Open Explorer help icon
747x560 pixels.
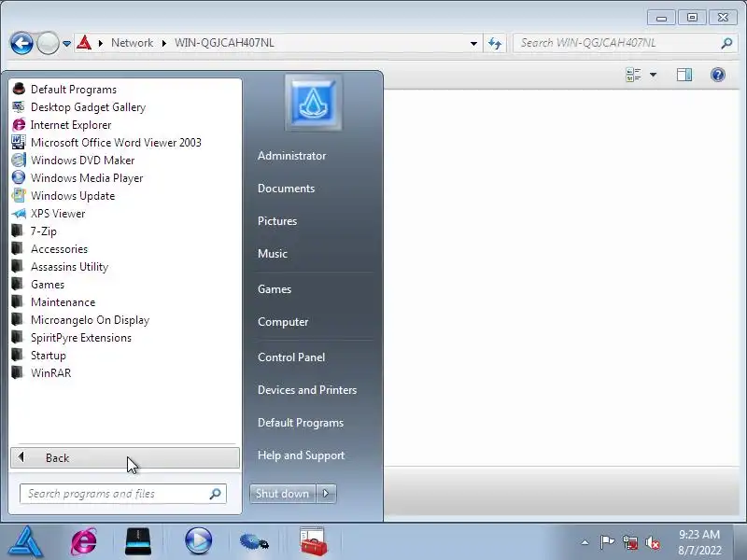click(x=718, y=75)
